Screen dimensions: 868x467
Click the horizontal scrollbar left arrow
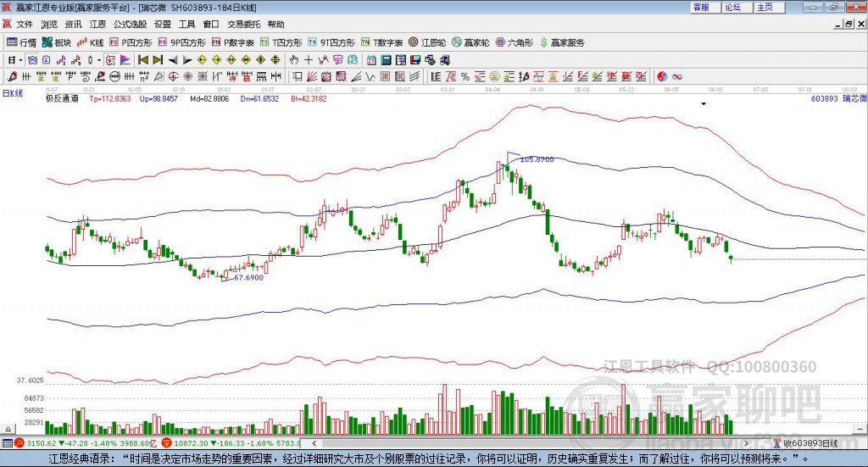click(x=314, y=443)
